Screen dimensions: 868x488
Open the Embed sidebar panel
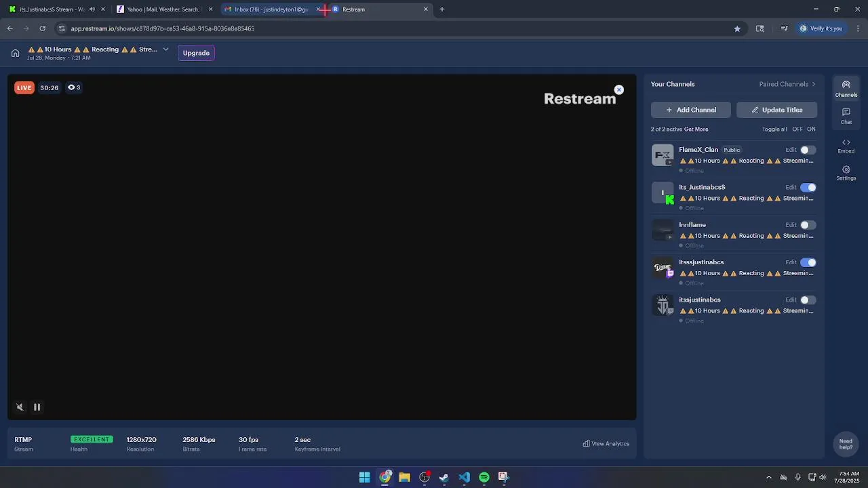pyautogui.click(x=846, y=146)
